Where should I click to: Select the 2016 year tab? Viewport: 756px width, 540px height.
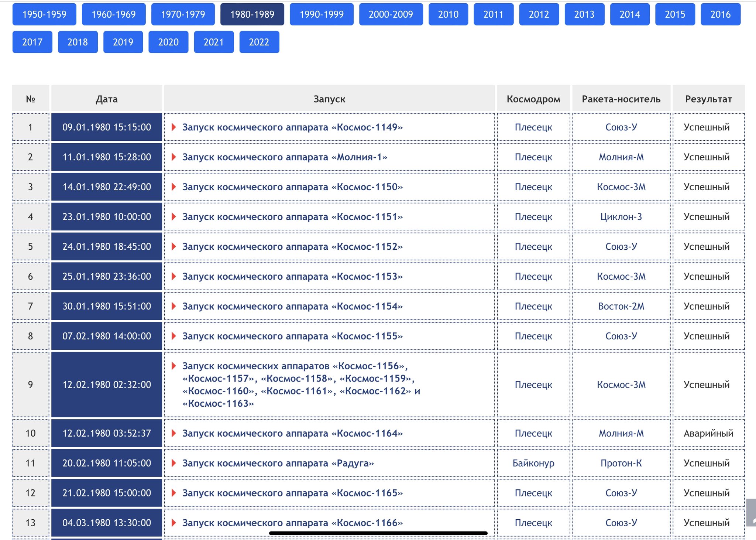coord(720,14)
